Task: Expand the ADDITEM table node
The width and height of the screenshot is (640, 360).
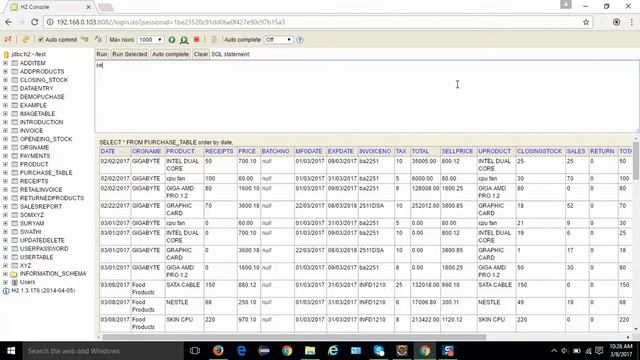Action: coord(5,63)
